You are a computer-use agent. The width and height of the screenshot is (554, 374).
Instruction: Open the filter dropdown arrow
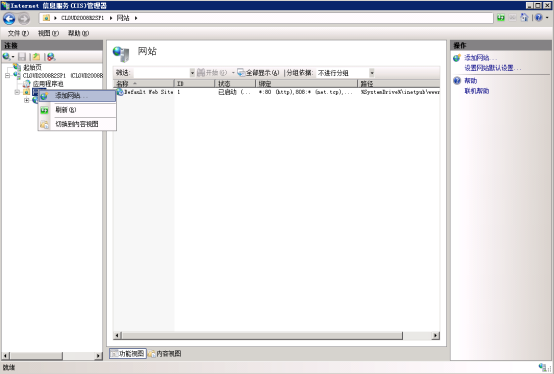click(x=192, y=73)
